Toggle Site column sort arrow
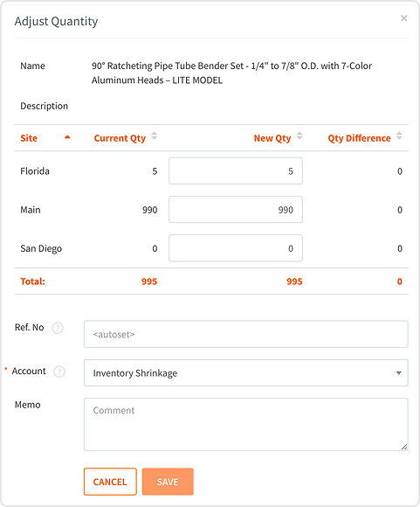Image resolution: width=420 pixels, height=507 pixels. pos(67,137)
